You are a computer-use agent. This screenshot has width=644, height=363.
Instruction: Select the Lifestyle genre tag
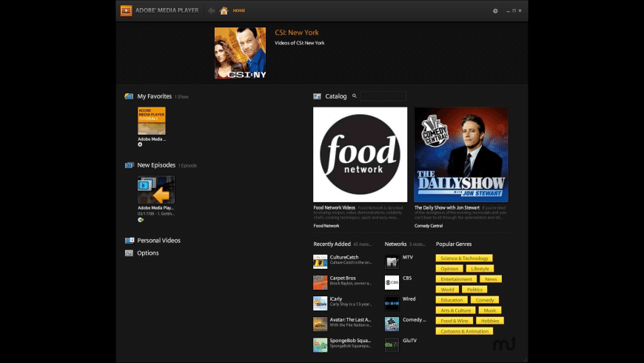(480, 268)
